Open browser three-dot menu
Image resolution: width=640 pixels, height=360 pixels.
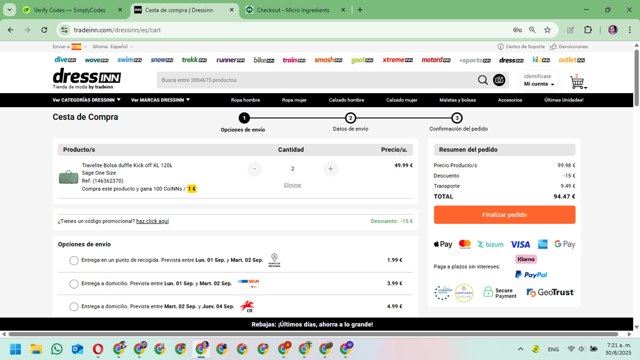point(630,30)
